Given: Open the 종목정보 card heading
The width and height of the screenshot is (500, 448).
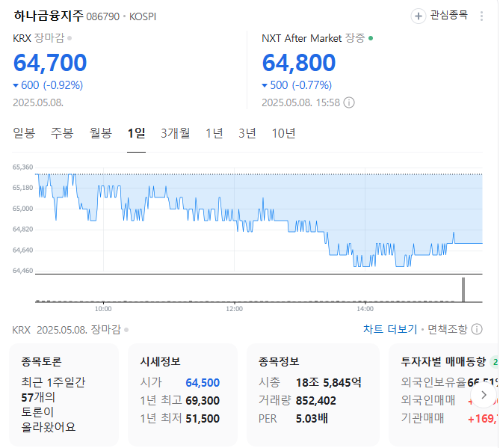Looking at the screenshot, I should pos(279,361).
